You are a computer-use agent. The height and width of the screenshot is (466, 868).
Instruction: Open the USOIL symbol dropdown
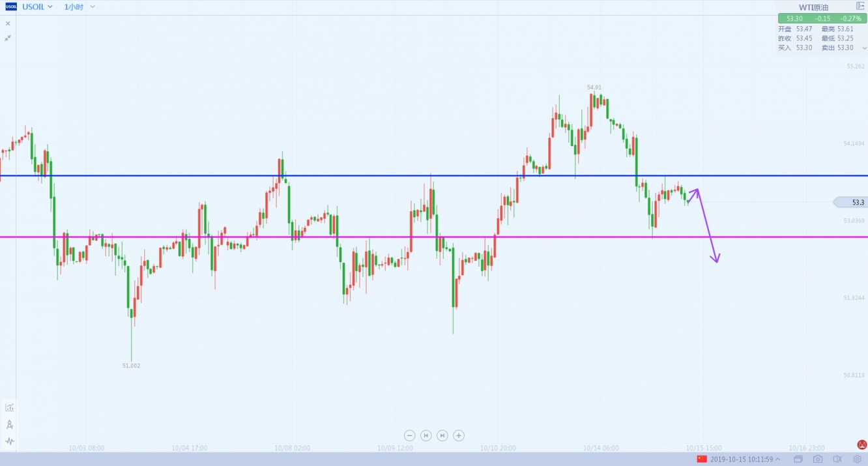coord(50,7)
